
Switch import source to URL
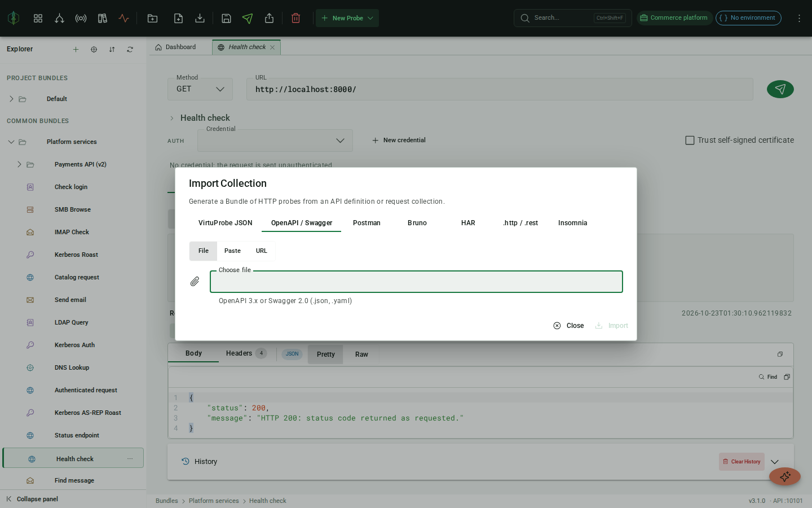click(262, 251)
